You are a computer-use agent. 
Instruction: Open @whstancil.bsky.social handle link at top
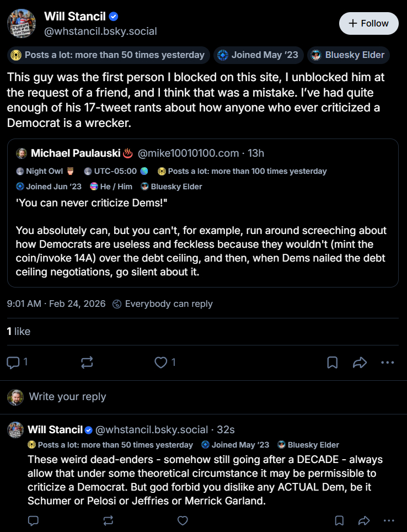tap(100, 31)
